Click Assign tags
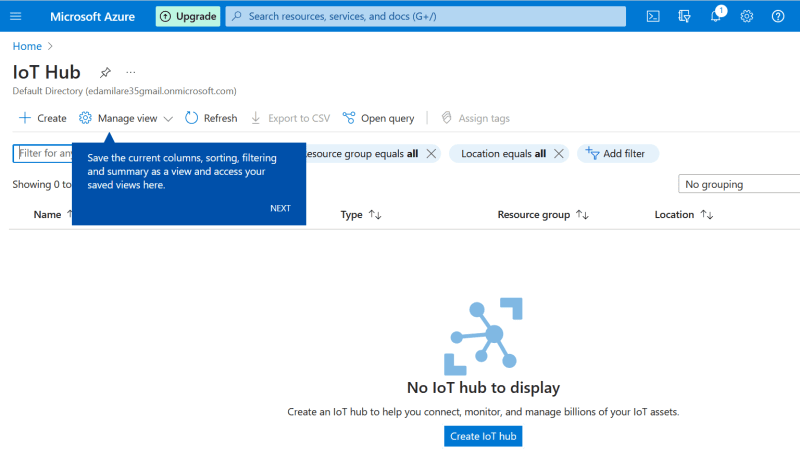The width and height of the screenshot is (800, 458). point(476,118)
